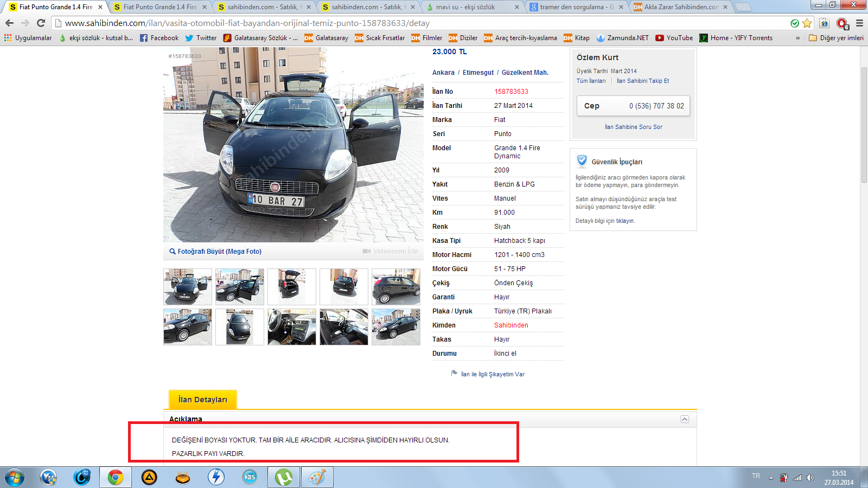Switch to the second Fiat Punto Grande tab
This screenshot has width=868, height=488.
(x=160, y=7)
